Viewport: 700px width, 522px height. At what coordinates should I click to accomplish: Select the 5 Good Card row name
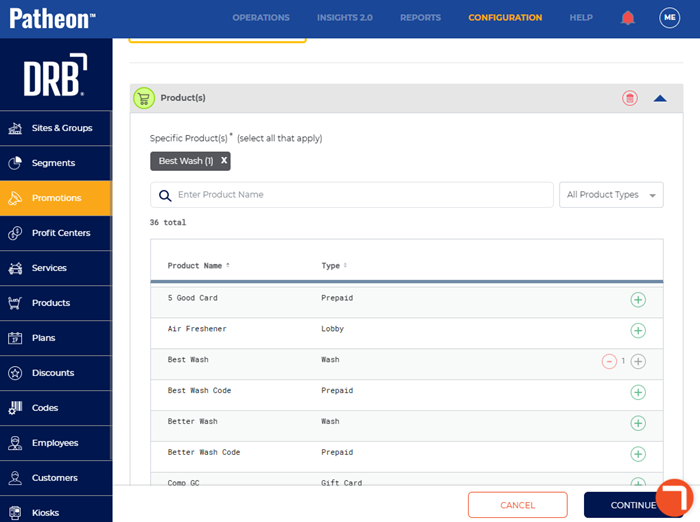pyautogui.click(x=192, y=298)
